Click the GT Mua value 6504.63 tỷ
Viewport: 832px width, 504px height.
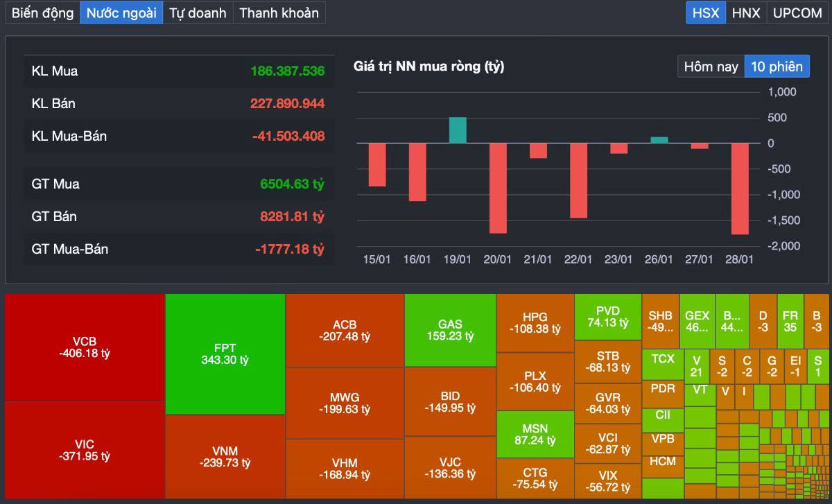coord(292,184)
